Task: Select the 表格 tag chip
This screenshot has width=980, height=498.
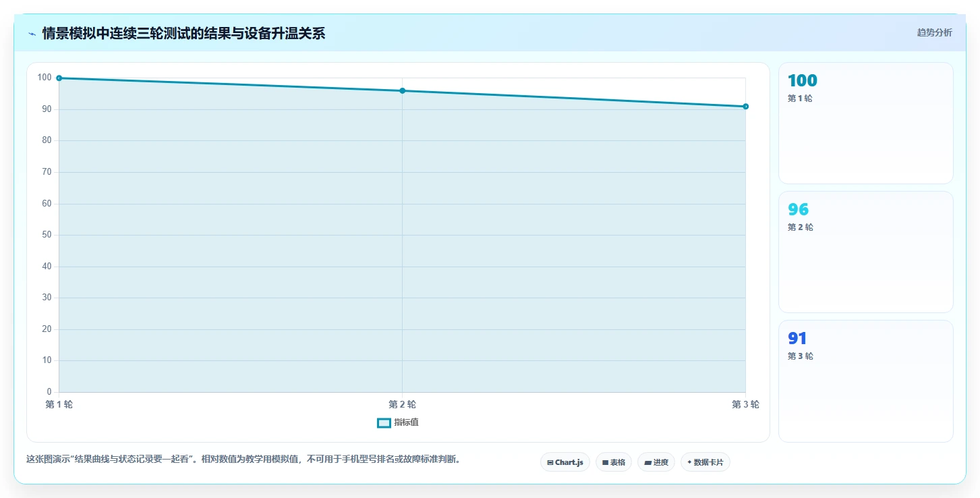Action: [614, 462]
